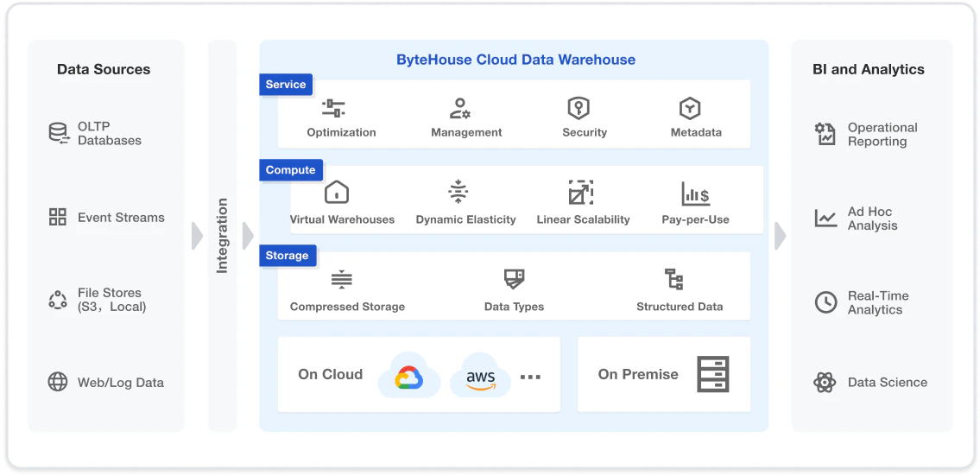This screenshot has height=476, width=980.
Task: Click the Ad Hoc Analysis line chart icon
Action: click(825, 218)
